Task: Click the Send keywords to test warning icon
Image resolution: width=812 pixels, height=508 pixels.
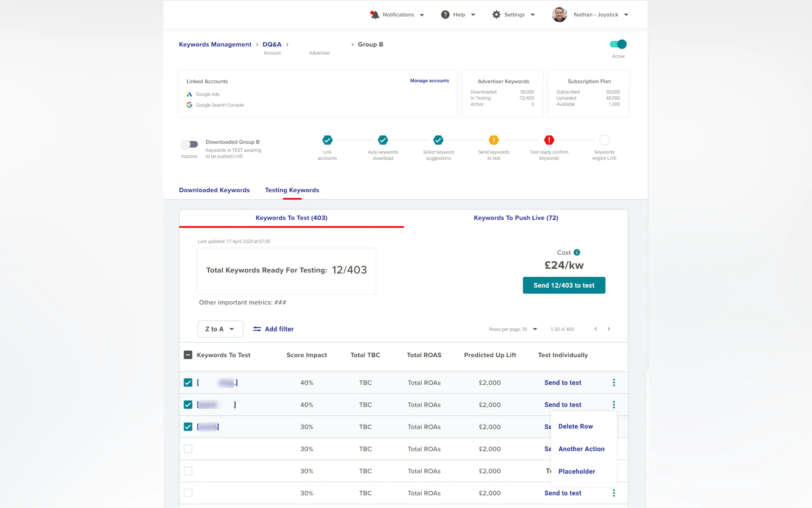Action: pyautogui.click(x=494, y=140)
